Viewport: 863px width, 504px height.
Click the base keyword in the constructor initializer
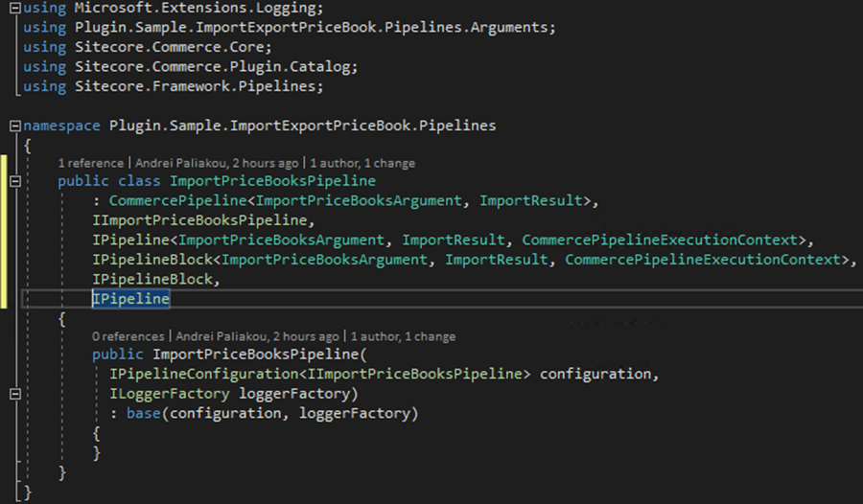click(143, 414)
